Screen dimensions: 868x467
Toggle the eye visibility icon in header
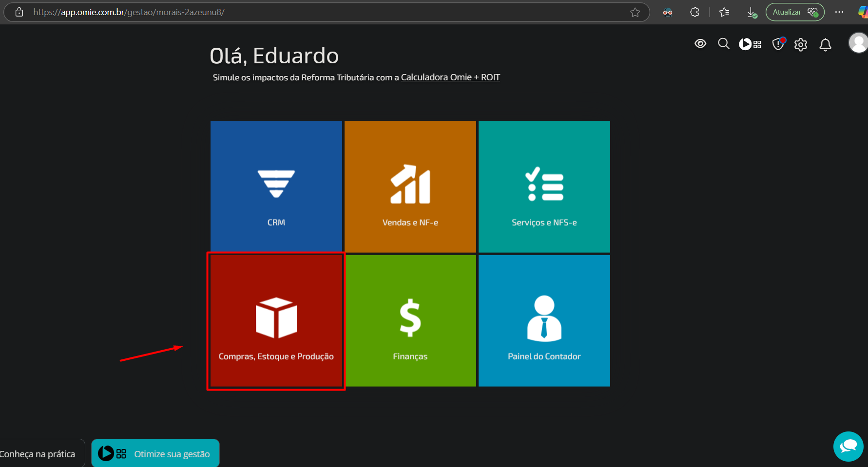tap(700, 44)
